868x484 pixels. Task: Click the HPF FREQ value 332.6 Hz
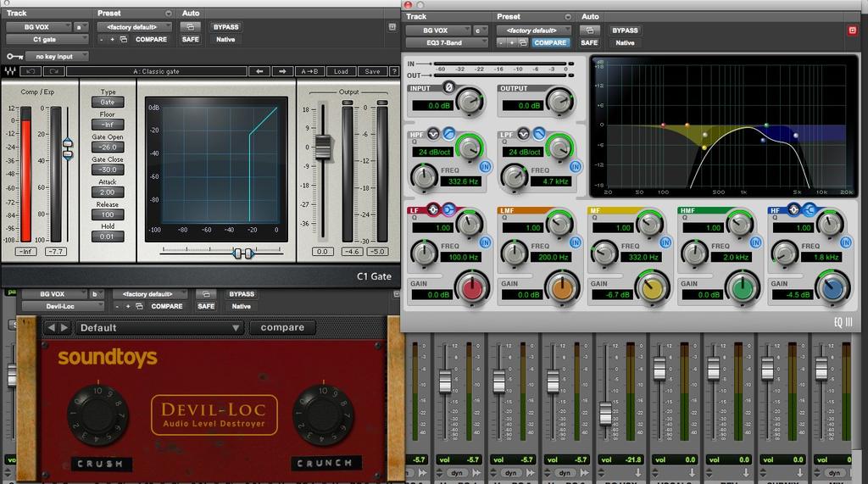460,181
